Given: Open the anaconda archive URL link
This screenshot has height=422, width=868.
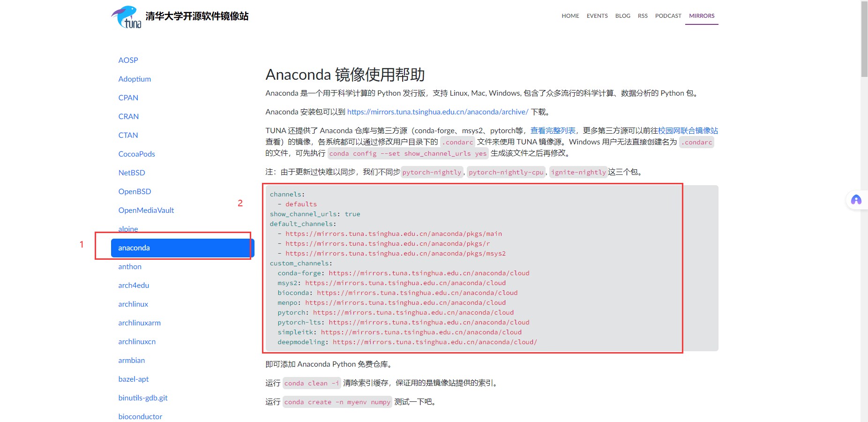Looking at the screenshot, I should pyautogui.click(x=438, y=112).
